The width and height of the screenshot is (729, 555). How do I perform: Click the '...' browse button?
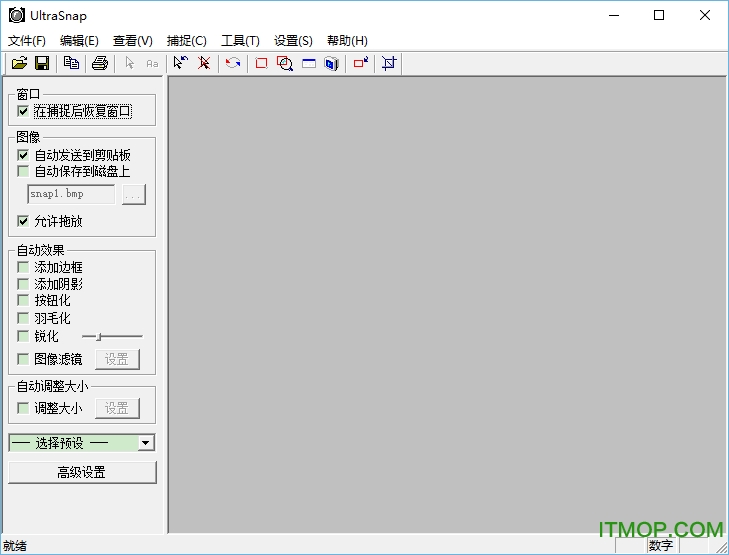click(x=134, y=194)
